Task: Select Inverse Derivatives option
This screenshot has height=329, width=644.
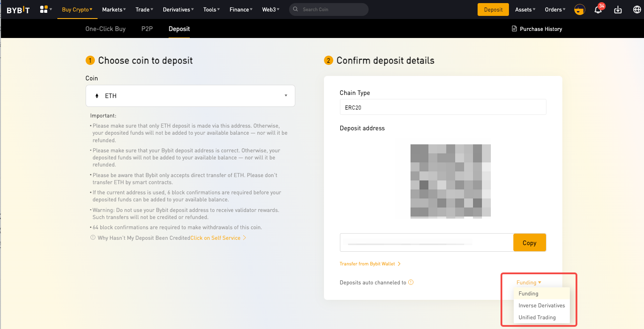Action: pos(542,306)
